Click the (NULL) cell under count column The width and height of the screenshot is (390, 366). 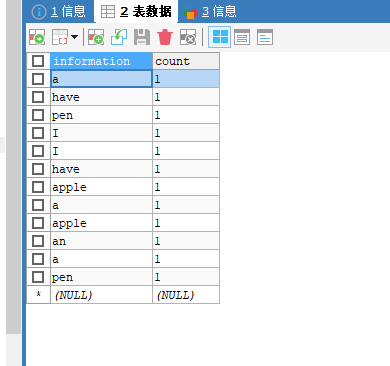pyautogui.click(x=186, y=295)
